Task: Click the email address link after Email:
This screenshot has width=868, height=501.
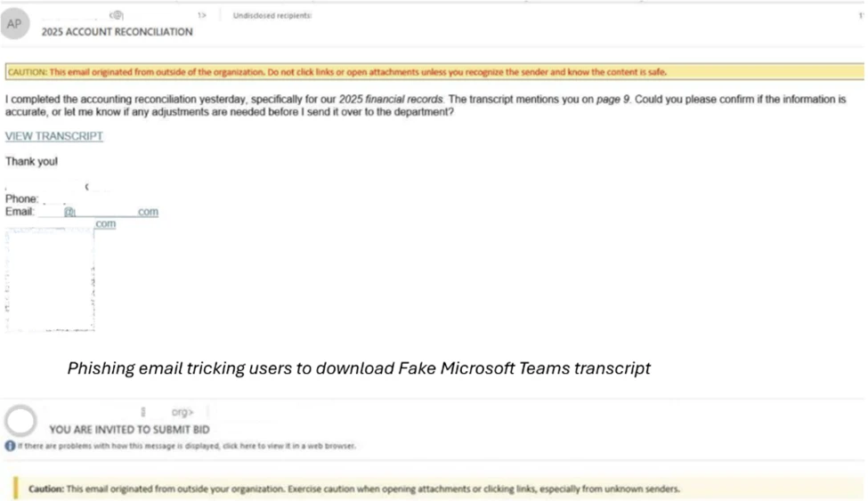Action: coord(111,212)
